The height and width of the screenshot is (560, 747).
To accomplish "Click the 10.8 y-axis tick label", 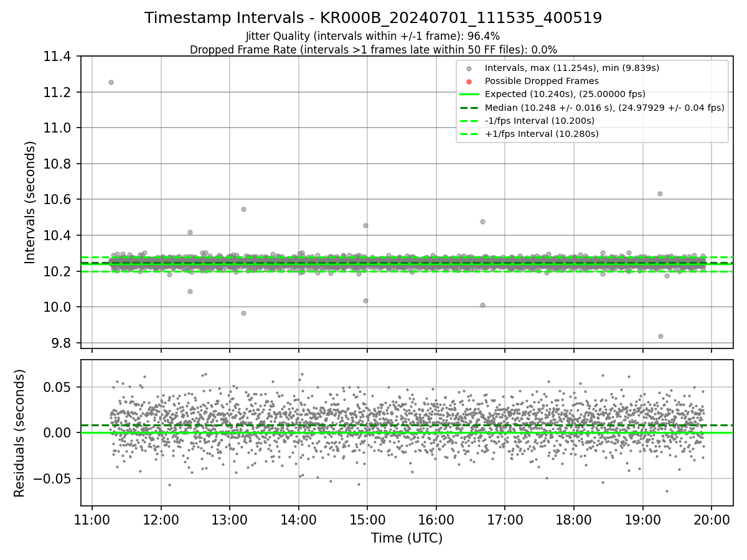I will click(58, 164).
